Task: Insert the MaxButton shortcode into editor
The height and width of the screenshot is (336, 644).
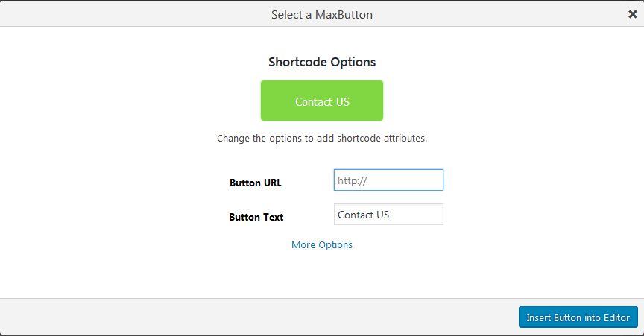Action: 578,317
